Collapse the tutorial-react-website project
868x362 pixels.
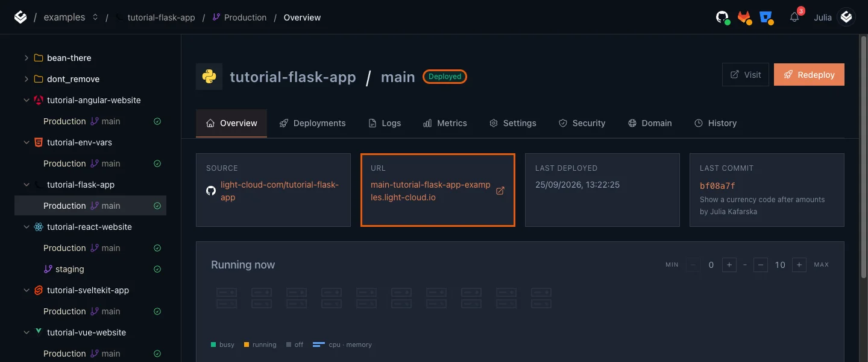pos(26,227)
